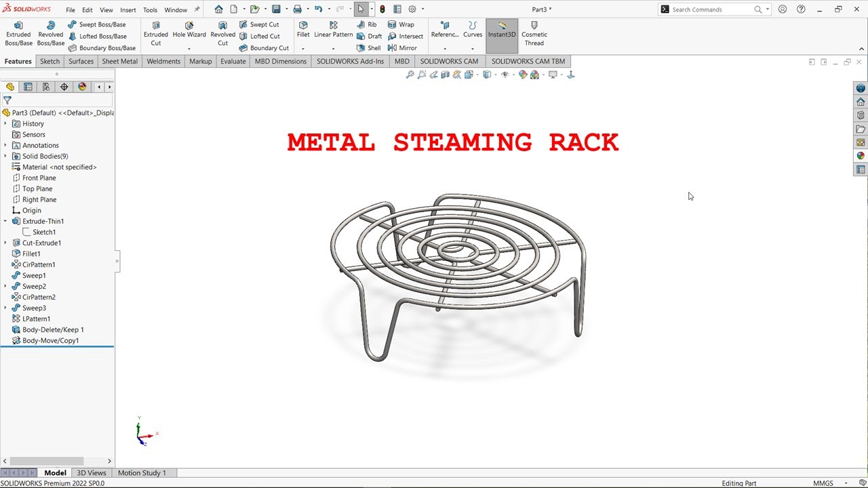Switch to the Sketch tab
Viewport: 868px width, 488px height.
(x=50, y=61)
